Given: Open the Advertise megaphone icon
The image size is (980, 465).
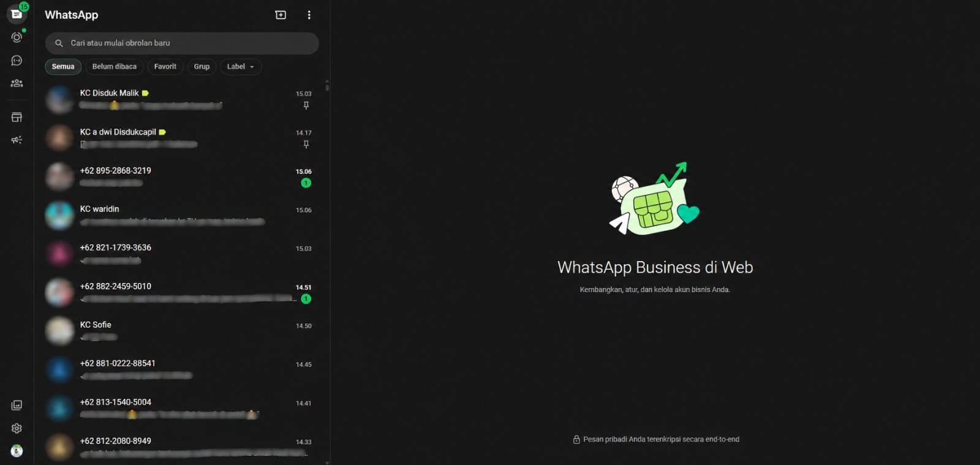Looking at the screenshot, I should [x=17, y=140].
